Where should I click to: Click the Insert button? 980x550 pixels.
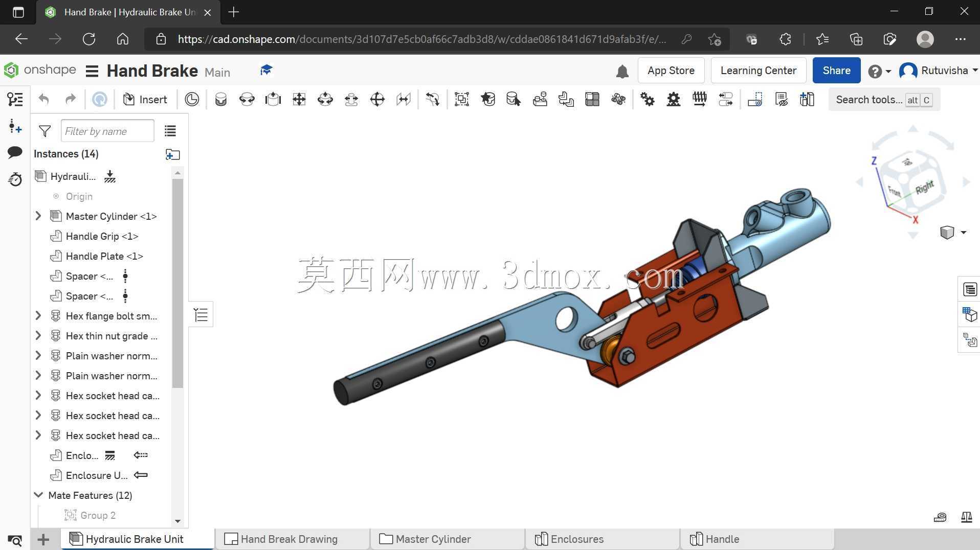tap(145, 99)
